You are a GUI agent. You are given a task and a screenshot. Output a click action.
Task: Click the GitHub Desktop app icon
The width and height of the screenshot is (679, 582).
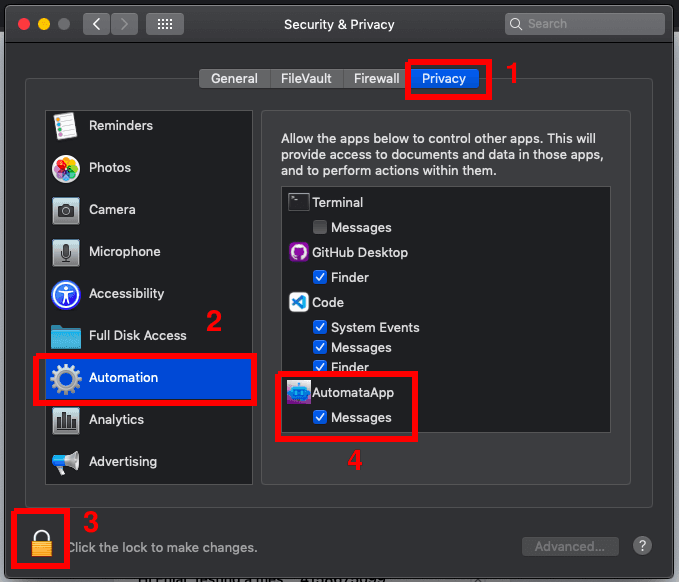[298, 252]
